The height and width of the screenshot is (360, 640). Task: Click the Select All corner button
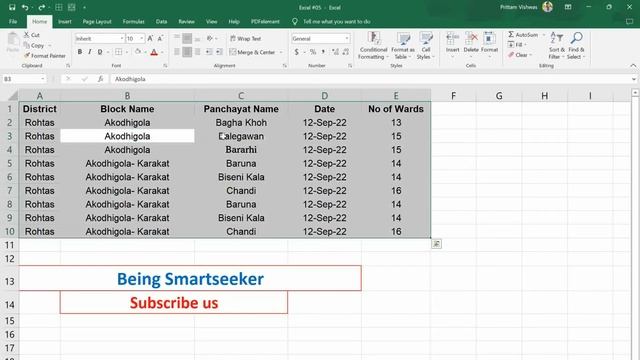tap(9, 96)
